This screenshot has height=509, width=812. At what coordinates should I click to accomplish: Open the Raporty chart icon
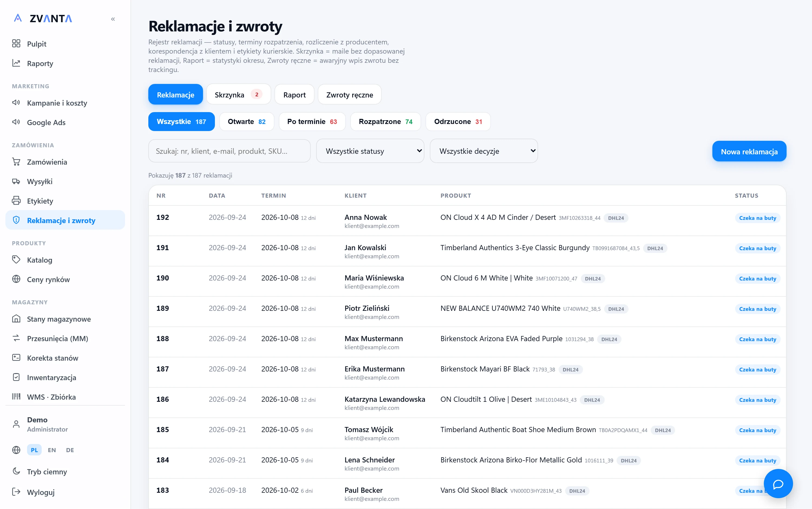(16, 63)
